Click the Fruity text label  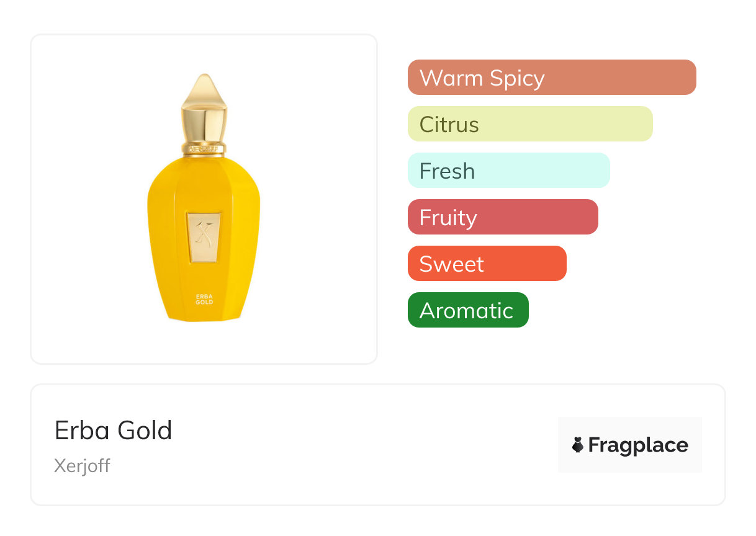(448, 218)
